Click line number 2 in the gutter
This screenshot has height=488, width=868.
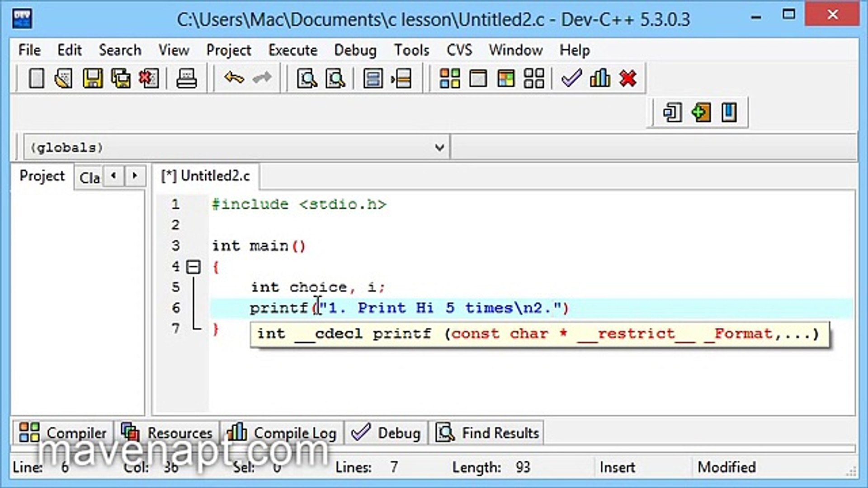pyautogui.click(x=175, y=225)
